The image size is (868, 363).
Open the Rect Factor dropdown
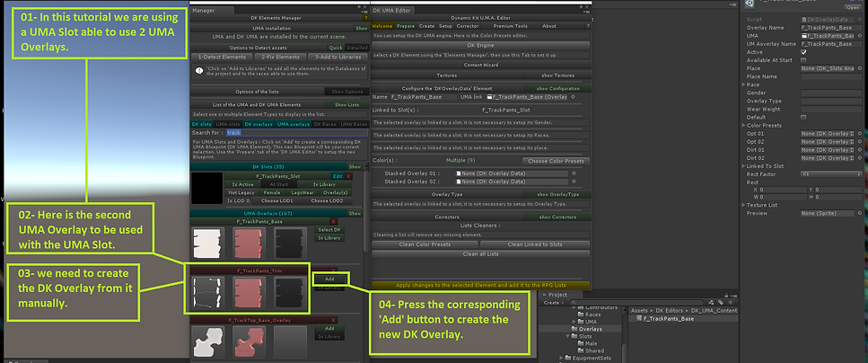pyautogui.click(x=831, y=174)
